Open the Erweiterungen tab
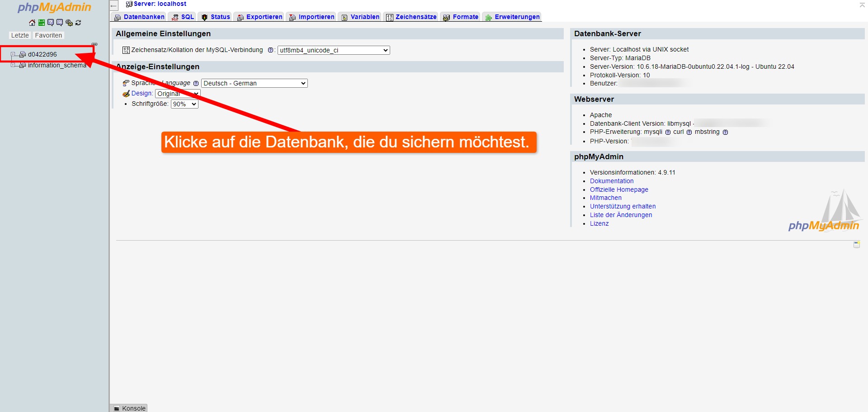This screenshot has width=868, height=412. tap(512, 17)
